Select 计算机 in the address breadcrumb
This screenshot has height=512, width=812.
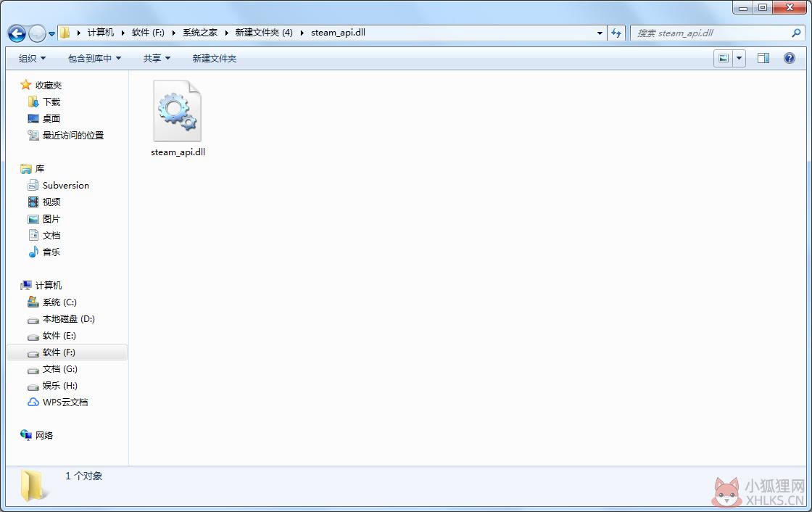click(x=101, y=33)
